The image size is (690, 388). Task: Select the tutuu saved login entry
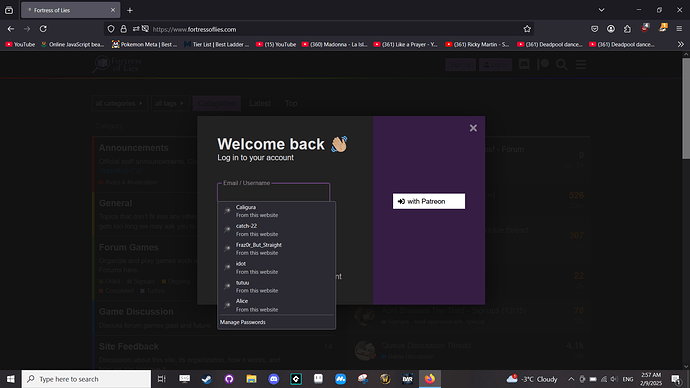[x=276, y=286]
